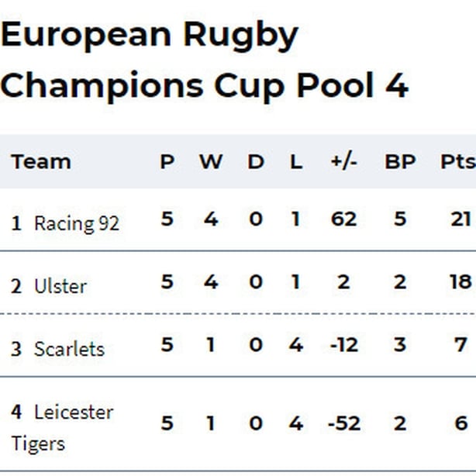Select Leicester Tigers' -52 points difference
Viewport: 476px width, 476px height.
[344, 423]
